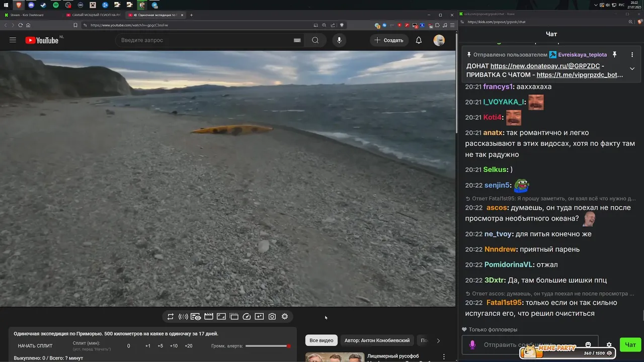The height and width of the screenshot is (362, 644).
Task: Add +20 minutes to split
Action: point(189,346)
